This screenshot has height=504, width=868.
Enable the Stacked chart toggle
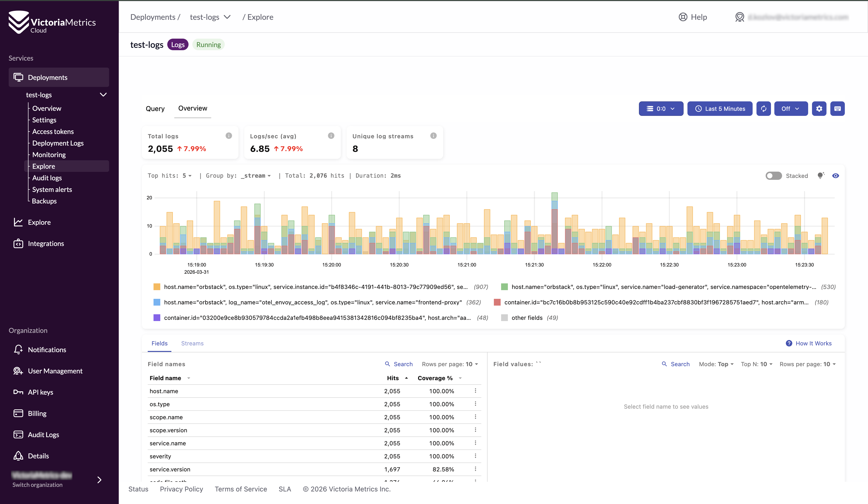(773, 176)
